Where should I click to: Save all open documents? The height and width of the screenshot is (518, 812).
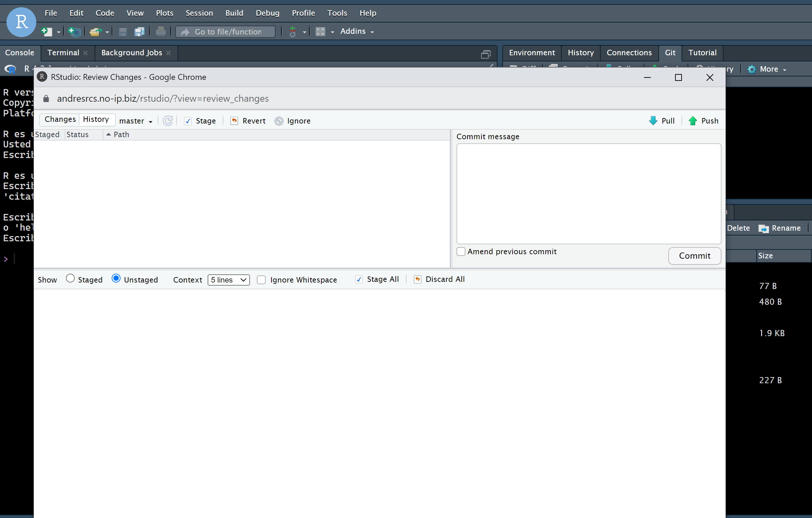pyautogui.click(x=139, y=31)
